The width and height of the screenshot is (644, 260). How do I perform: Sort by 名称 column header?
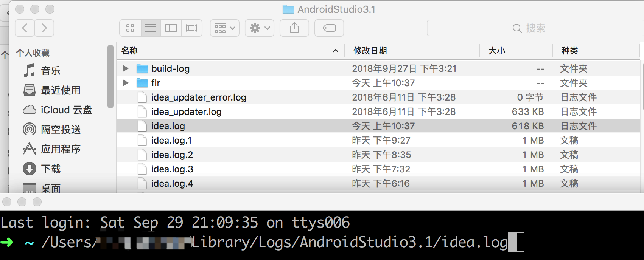tap(230, 51)
